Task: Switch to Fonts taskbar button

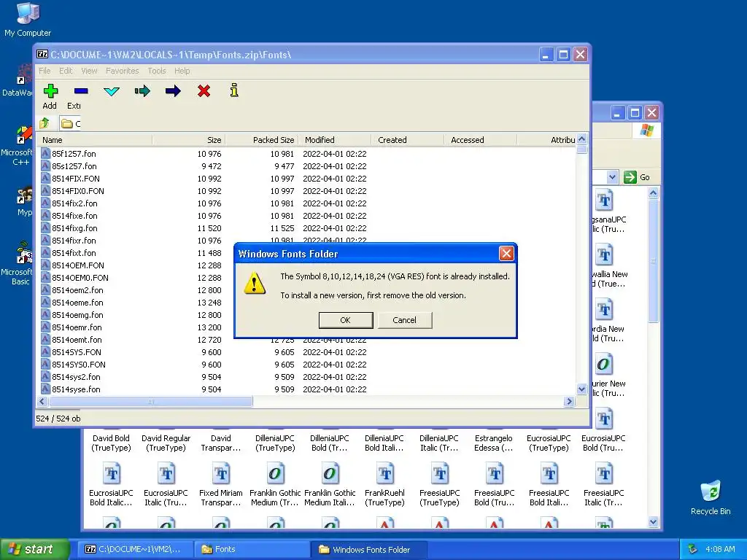Action: pos(251,549)
